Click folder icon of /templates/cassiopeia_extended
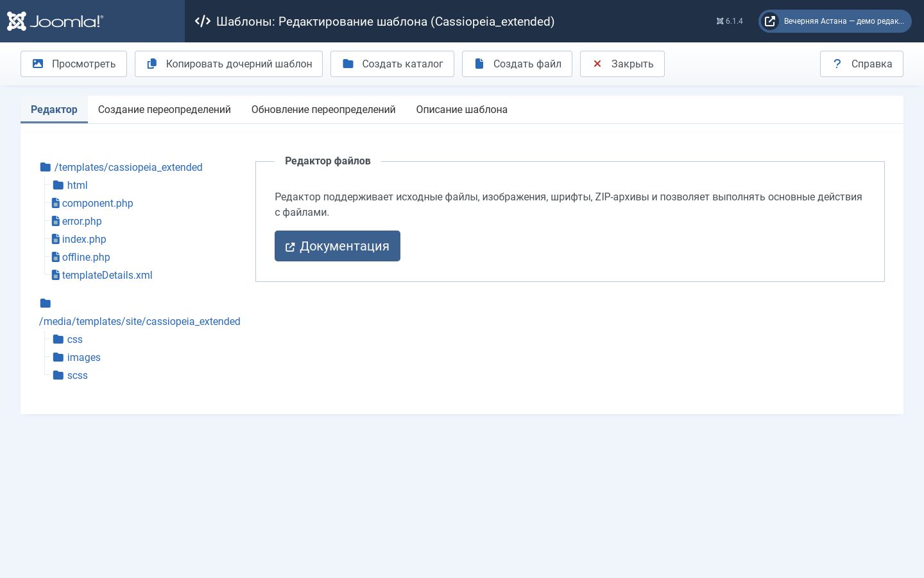 pyautogui.click(x=46, y=167)
